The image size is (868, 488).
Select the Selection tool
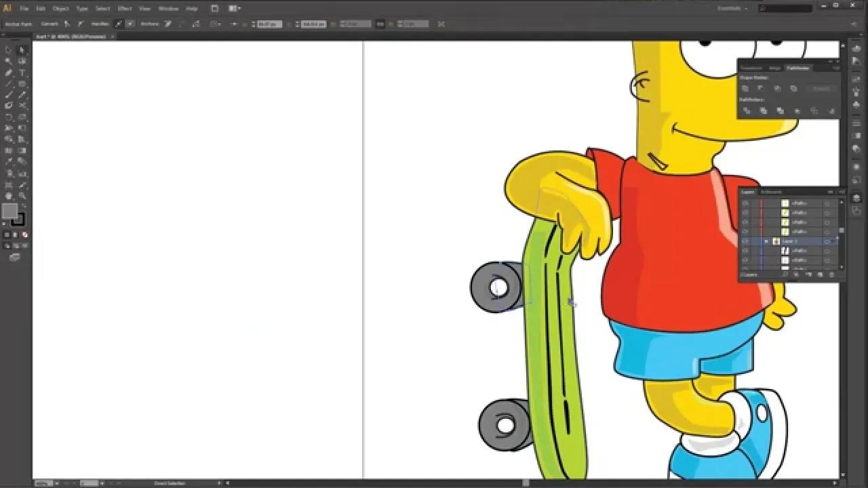point(9,50)
